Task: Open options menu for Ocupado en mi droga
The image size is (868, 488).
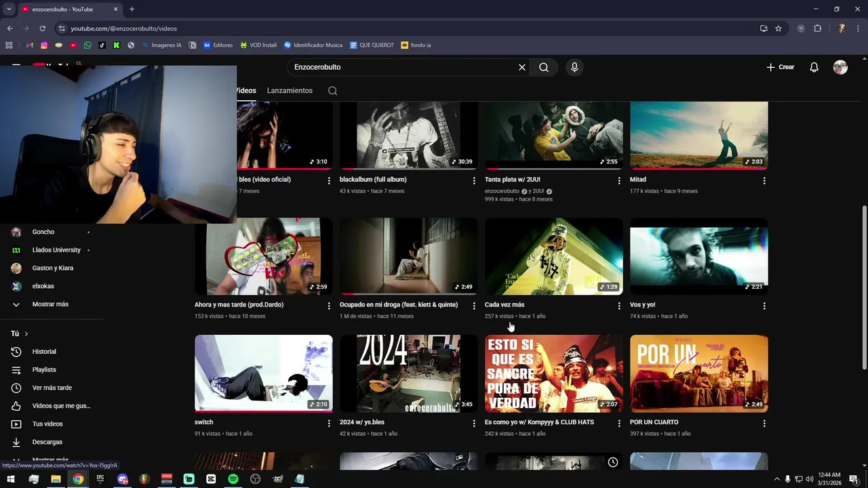Action: (474, 306)
